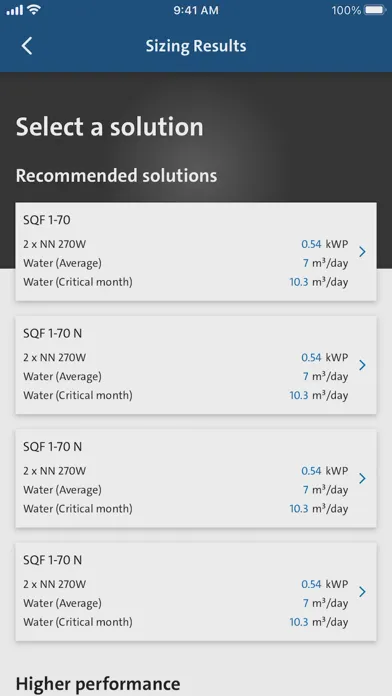This screenshot has height=696, width=392.
Task: Expand the first SQF 1-70 N card chevron
Action: click(362, 365)
